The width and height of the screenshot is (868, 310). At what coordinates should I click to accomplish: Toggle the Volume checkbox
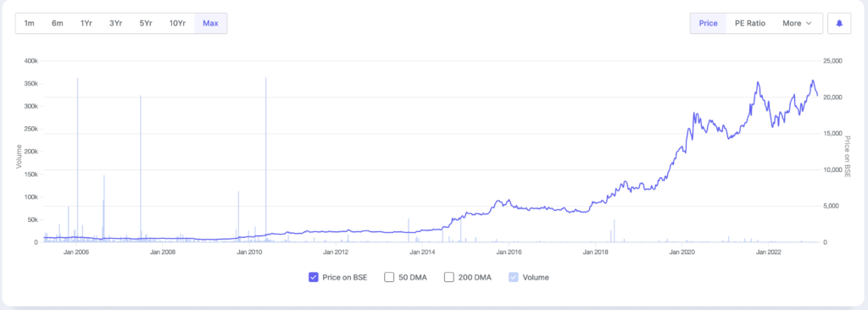[x=513, y=277]
